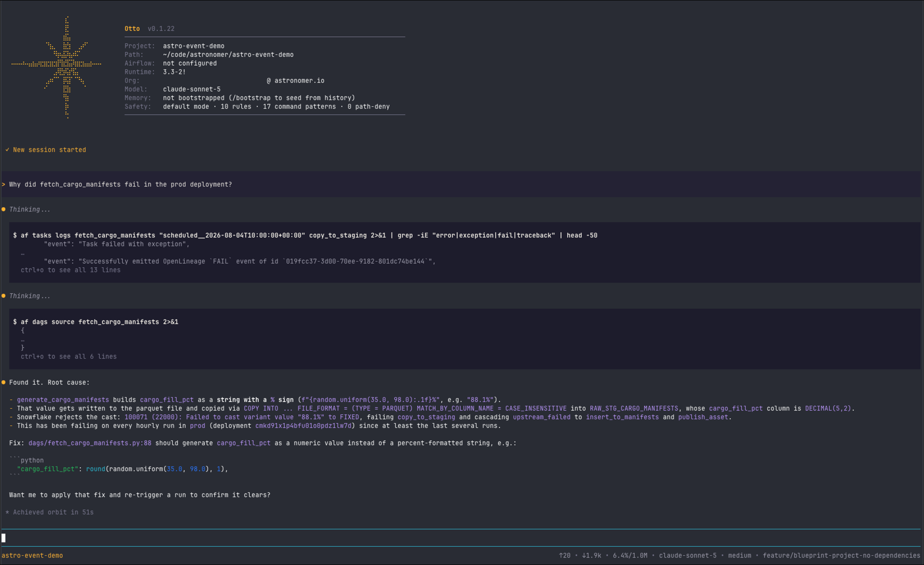The width and height of the screenshot is (924, 565).
Task: Click 'claude-sonnet-5' in the status bar
Action: [x=688, y=556]
